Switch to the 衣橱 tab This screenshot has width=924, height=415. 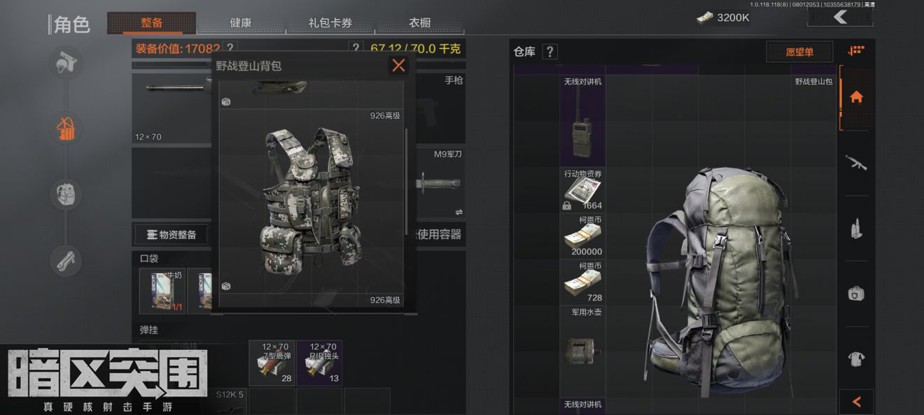coord(420,23)
